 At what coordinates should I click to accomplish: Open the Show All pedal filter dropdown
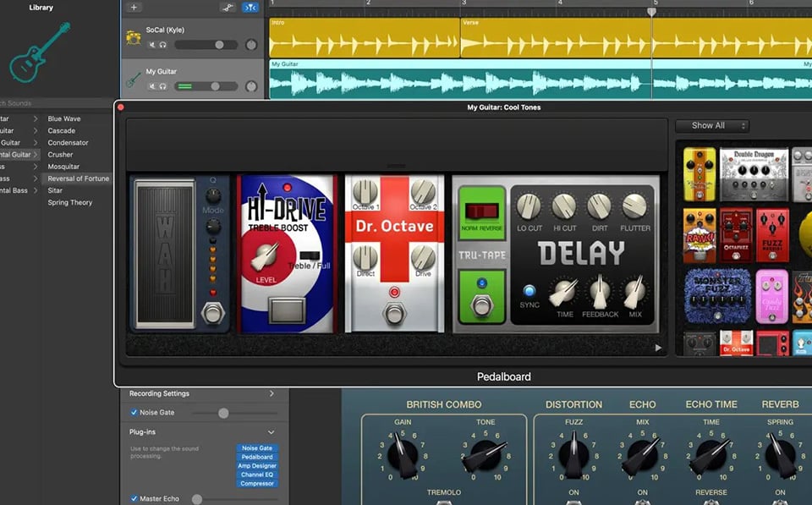tap(712, 125)
